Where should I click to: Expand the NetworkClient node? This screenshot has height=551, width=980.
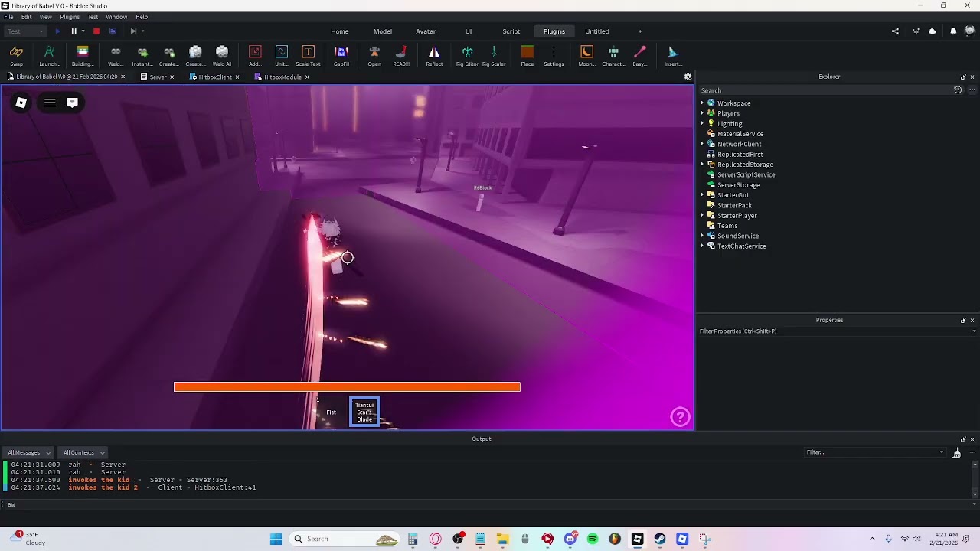702,144
